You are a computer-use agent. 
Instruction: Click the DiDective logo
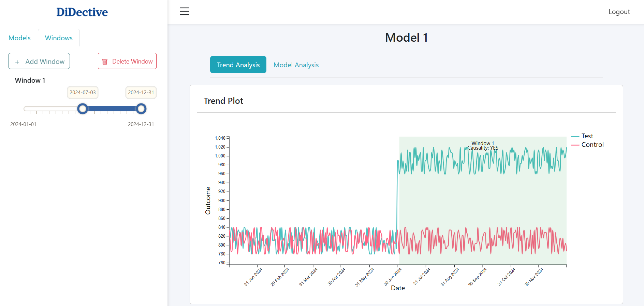[82, 12]
